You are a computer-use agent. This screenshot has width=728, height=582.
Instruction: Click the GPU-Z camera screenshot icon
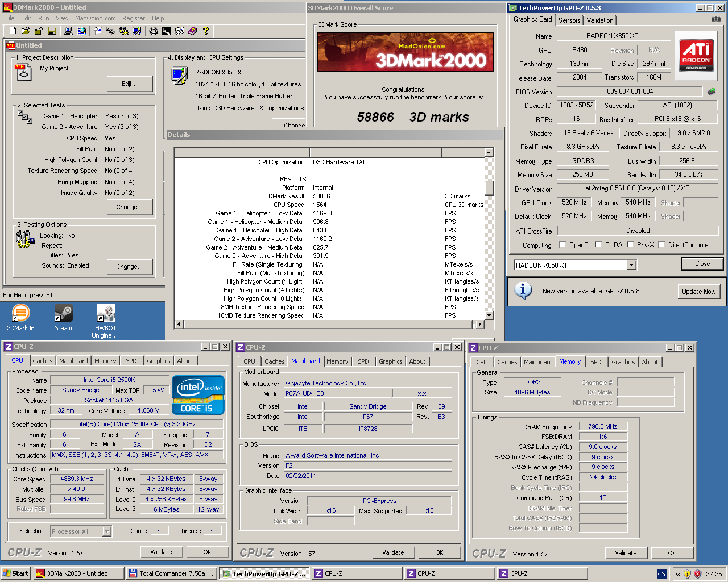pos(715,19)
